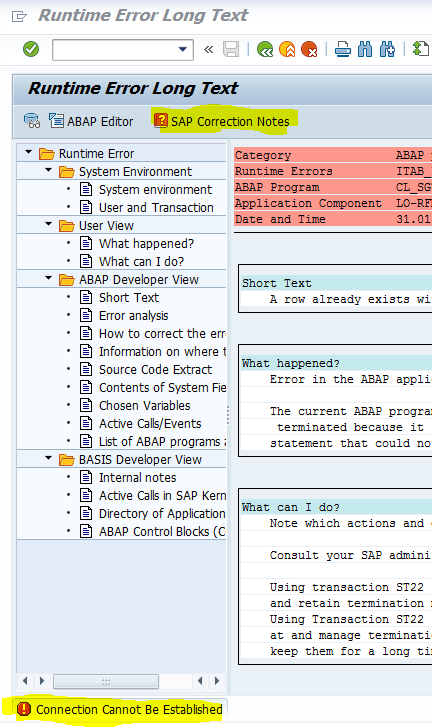This screenshot has width=432, height=728.
Task: Click the Runtime Errors header row
Action: [333, 171]
